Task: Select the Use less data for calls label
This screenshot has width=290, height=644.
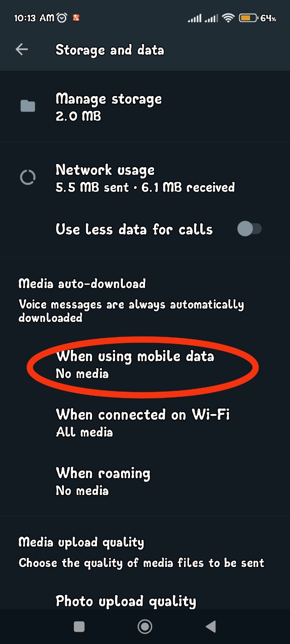Action: tap(134, 229)
